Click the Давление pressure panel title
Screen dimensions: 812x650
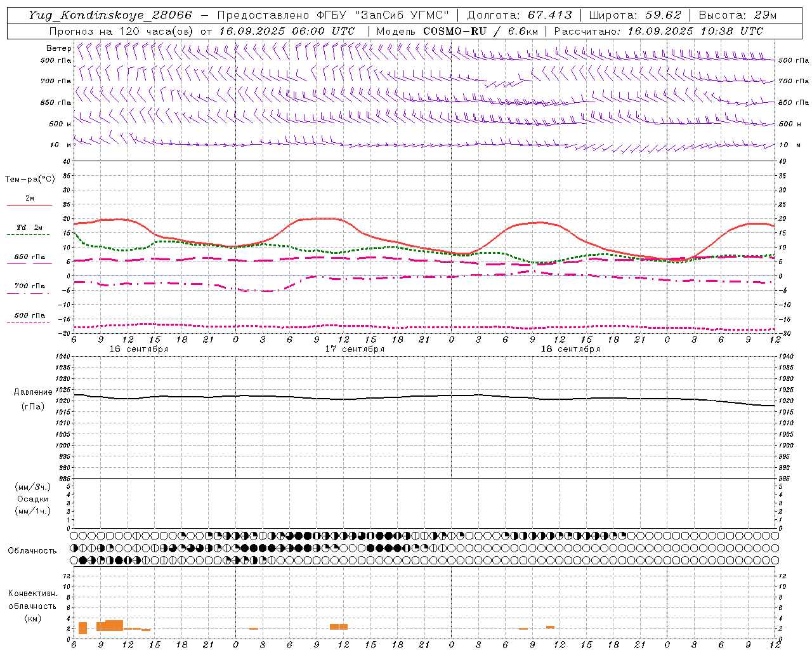(x=33, y=392)
